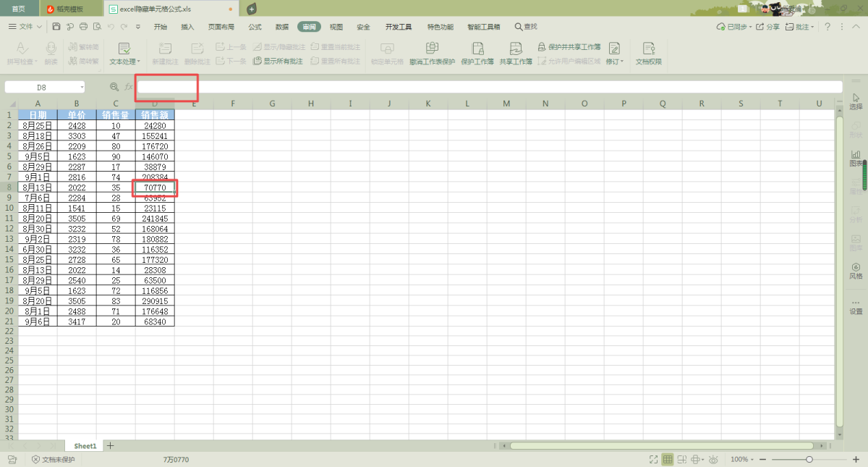Open the 100% zoom level dropdown
Image resolution: width=868 pixels, height=467 pixels.
coord(742,459)
